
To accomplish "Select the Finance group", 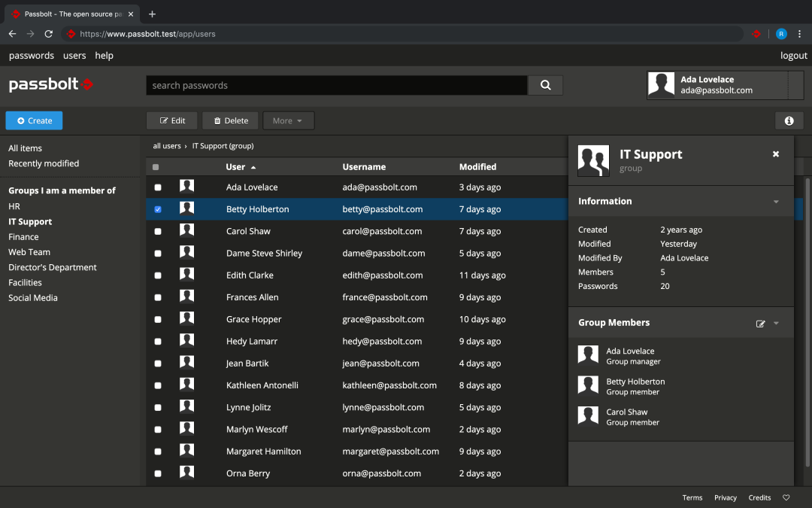I will click(23, 237).
